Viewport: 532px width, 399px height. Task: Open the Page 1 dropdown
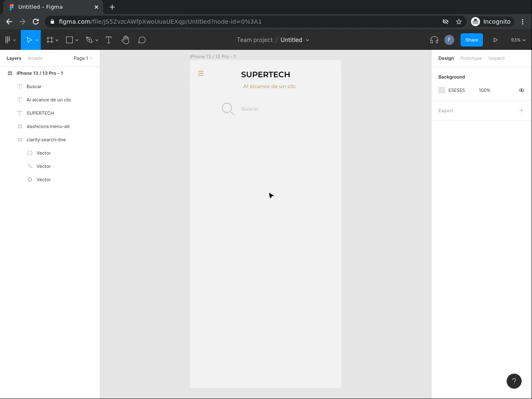pos(83,58)
